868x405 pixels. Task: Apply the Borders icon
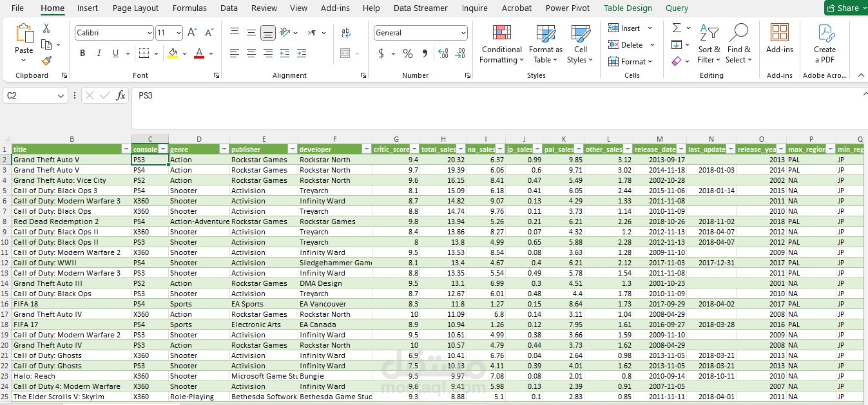pos(144,53)
